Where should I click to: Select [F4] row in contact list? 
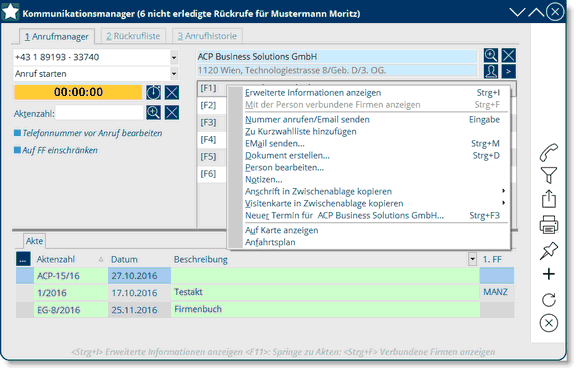tap(212, 140)
